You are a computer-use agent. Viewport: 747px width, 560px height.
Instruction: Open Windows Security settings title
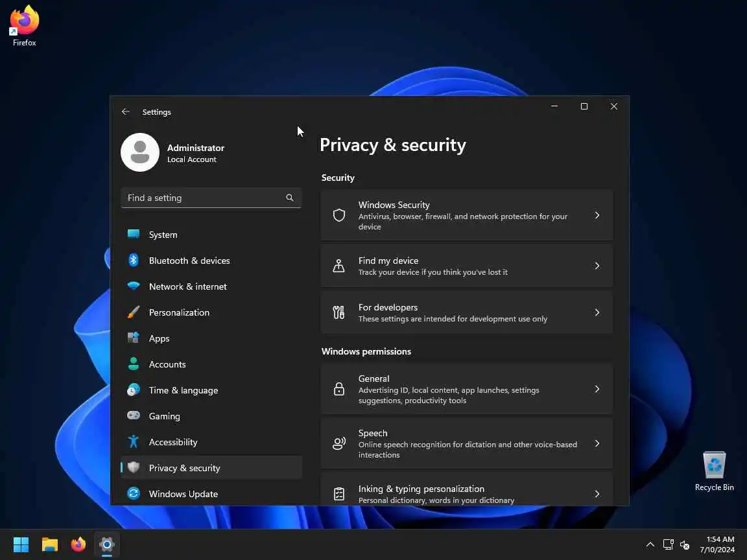[394, 205]
